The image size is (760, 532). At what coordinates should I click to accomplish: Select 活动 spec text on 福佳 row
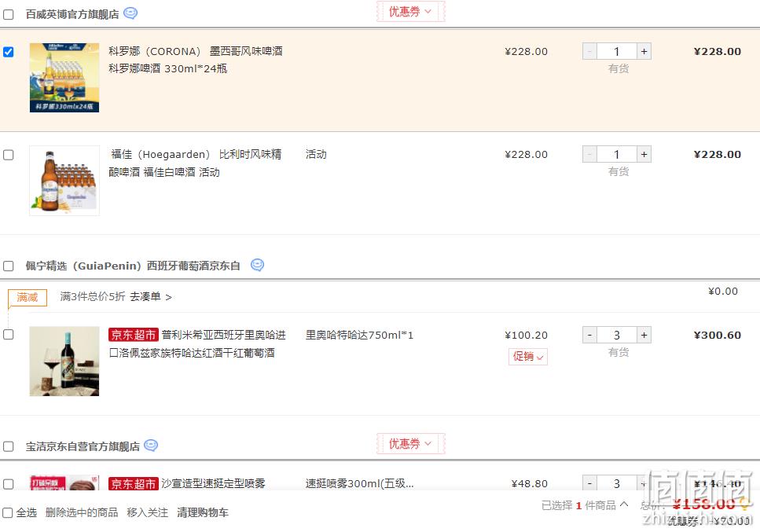(316, 154)
